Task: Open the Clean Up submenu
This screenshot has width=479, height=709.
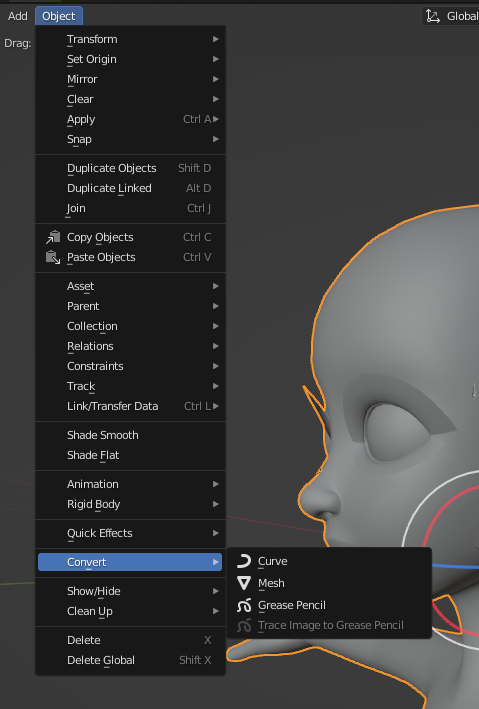Action: [130, 611]
